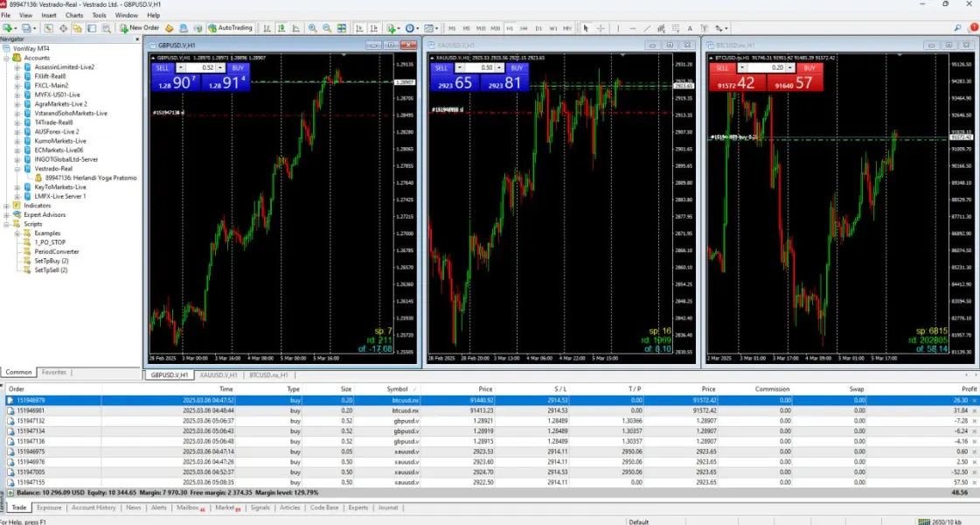The width and height of the screenshot is (980, 525).
Task: Switch to the M15 timeframe
Action: 480,28
